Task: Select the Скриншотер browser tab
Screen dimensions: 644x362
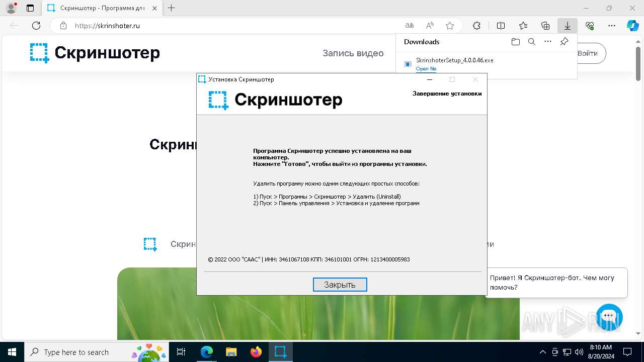Action: [x=101, y=8]
